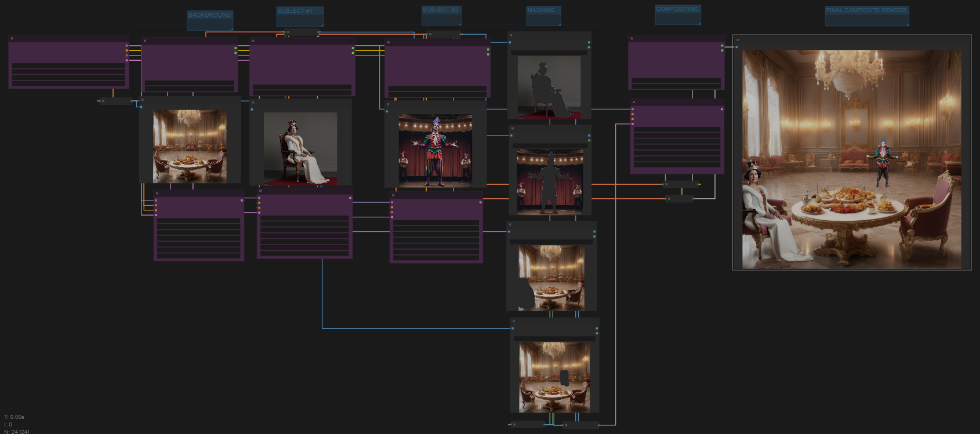
Task: Collapse the final composite render preview node
Action: click(738, 40)
